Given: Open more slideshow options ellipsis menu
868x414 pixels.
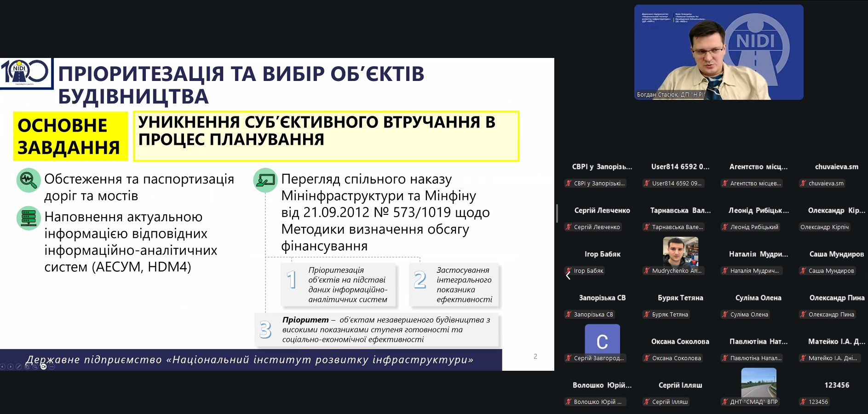Looking at the screenshot, I should tap(52, 367).
